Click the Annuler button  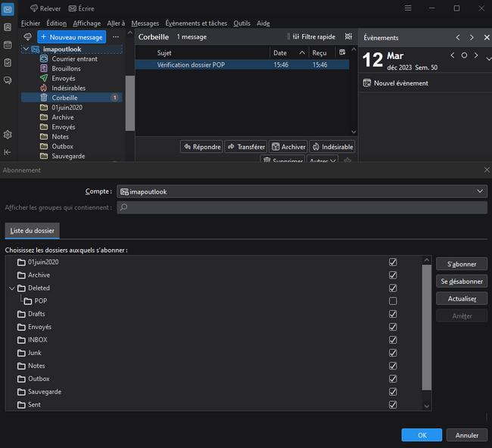tap(467, 435)
